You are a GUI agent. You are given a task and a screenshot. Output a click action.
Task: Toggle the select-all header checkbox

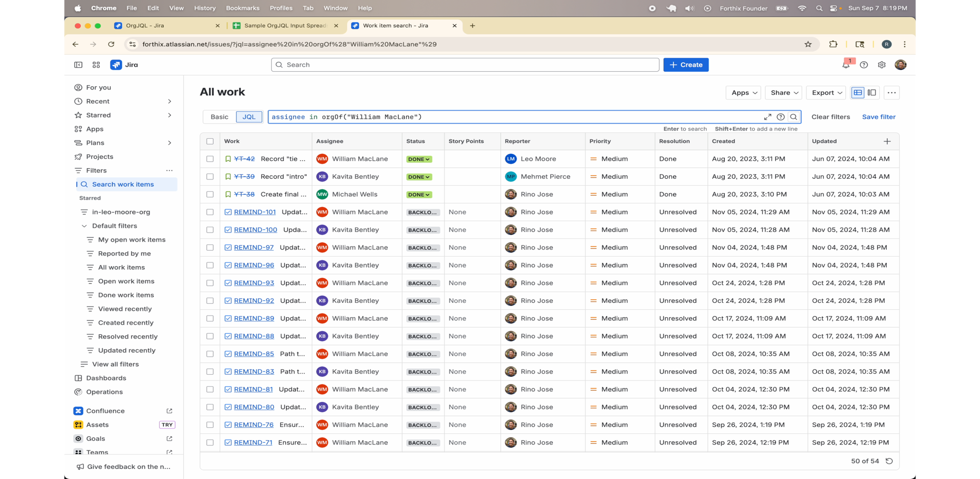pyautogui.click(x=210, y=142)
